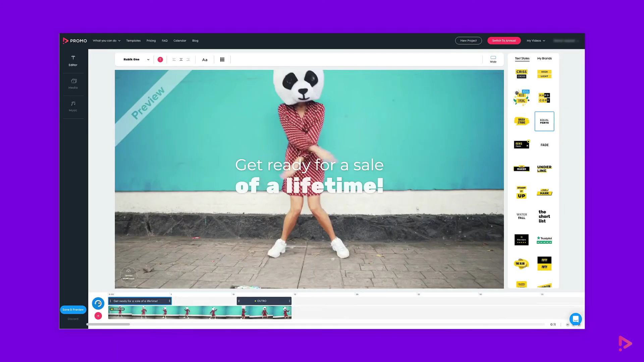
Task: Open the Media panel in the sidebar
Action: [x=73, y=84]
